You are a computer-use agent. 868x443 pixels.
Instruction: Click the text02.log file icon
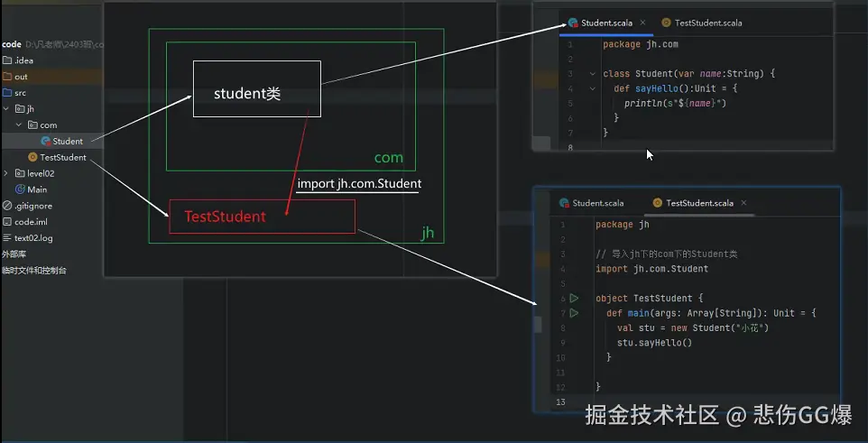click(6, 238)
